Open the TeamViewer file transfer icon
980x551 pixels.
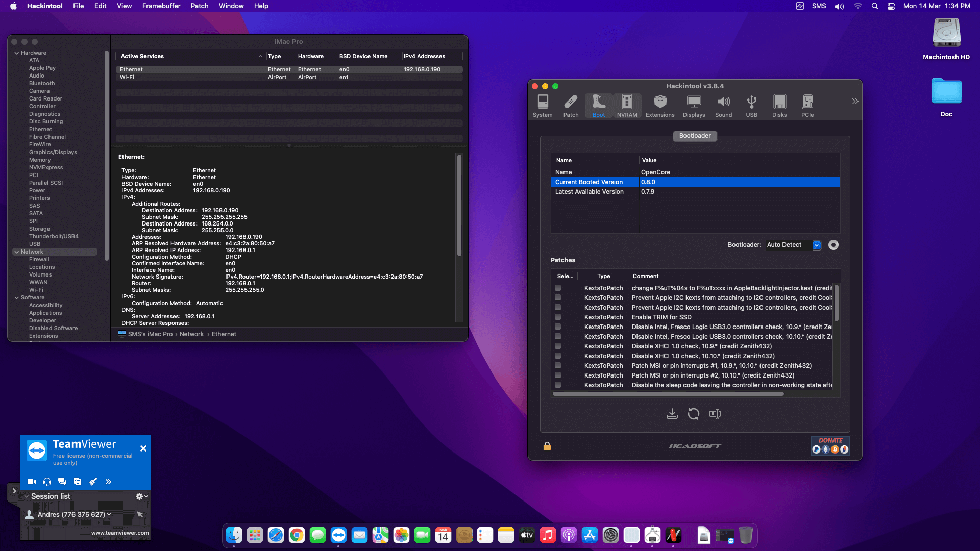78,481
